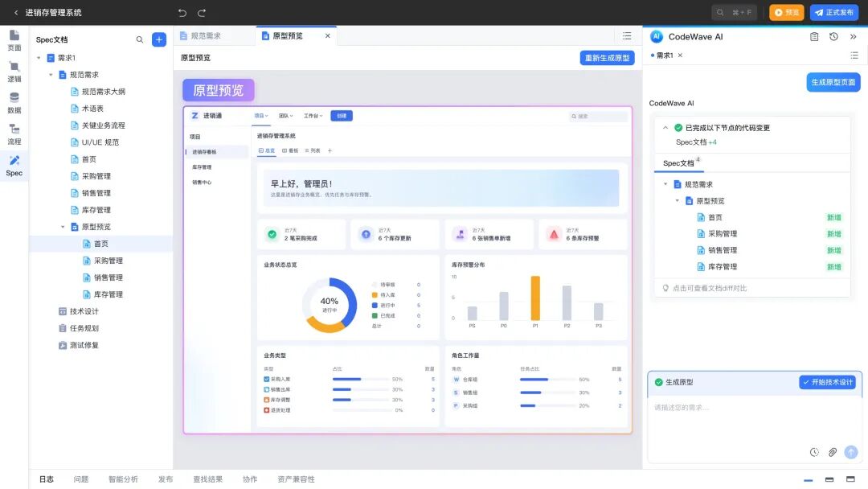Open the 团队 dropdown in prototype header
This screenshot has width=868, height=489.
pyautogui.click(x=285, y=116)
